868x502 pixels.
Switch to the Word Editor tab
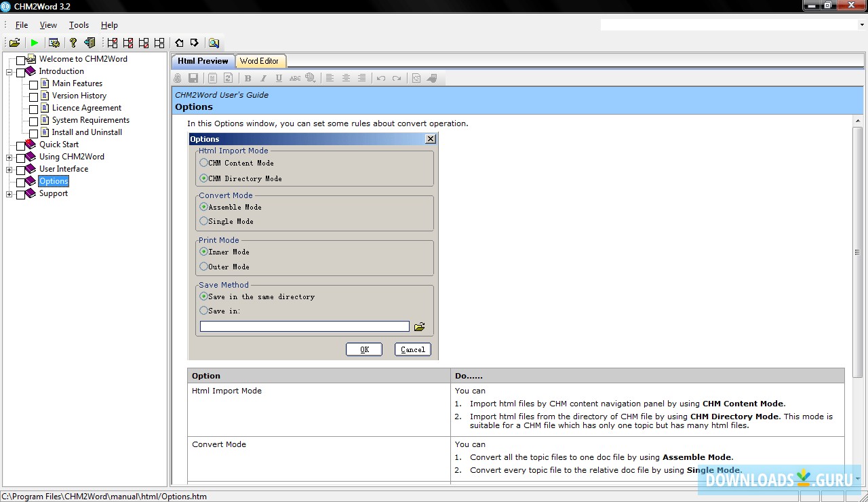click(x=260, y=60)
